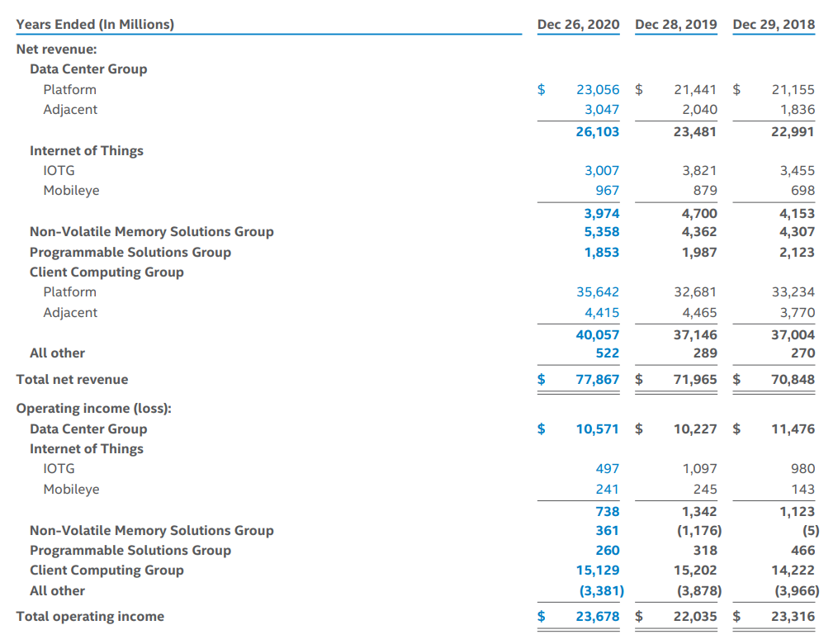
Task: Select the value 2,123
Action: (x=798, y=253)
